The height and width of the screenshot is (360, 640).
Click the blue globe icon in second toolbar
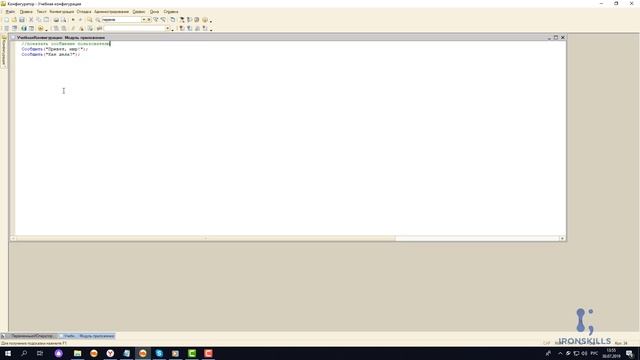(24, 28)
